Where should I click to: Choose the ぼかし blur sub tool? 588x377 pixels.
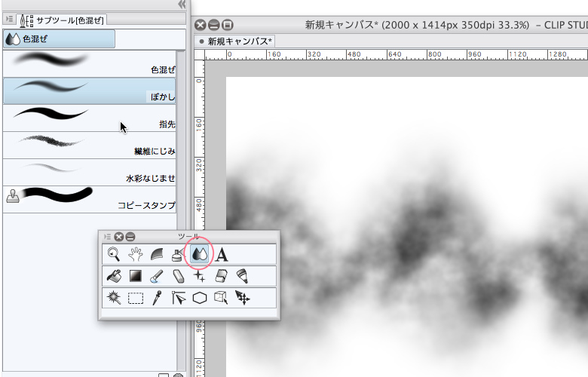[x=89, y=90]
